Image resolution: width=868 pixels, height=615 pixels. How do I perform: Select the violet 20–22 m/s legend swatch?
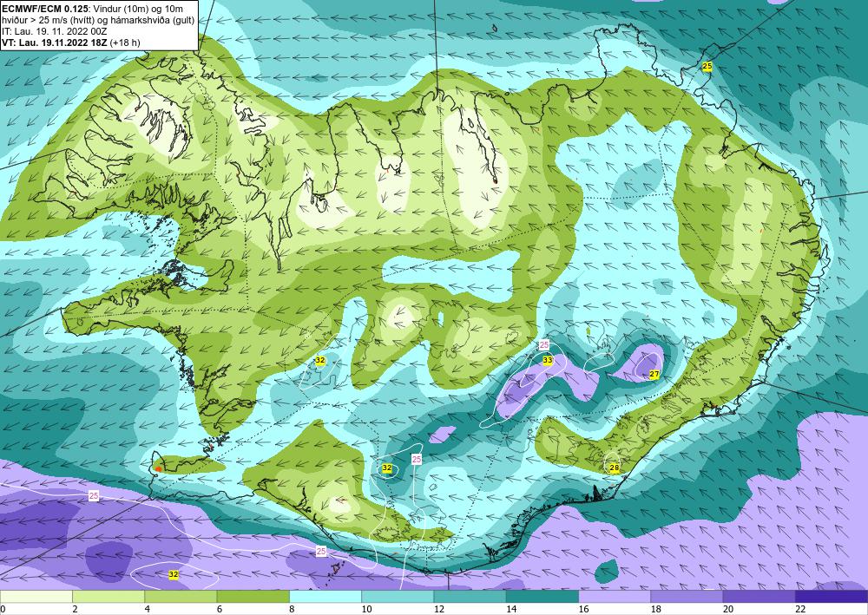759,596
